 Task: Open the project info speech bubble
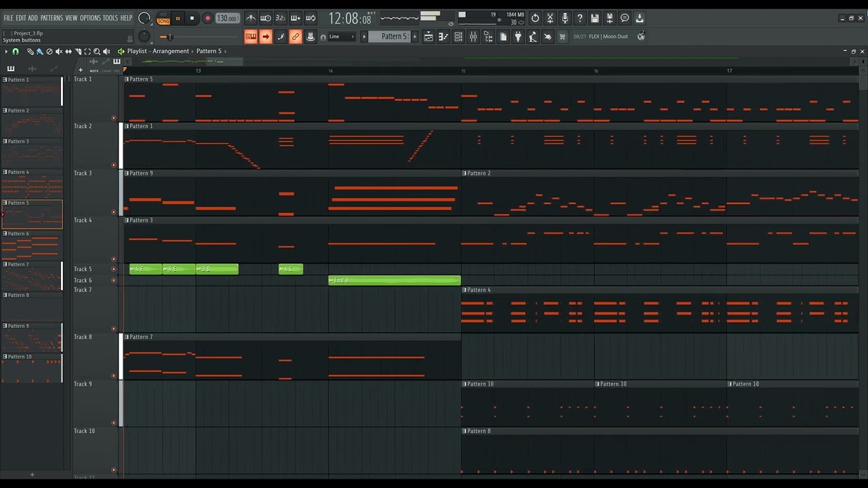click(x=625, y=18)
